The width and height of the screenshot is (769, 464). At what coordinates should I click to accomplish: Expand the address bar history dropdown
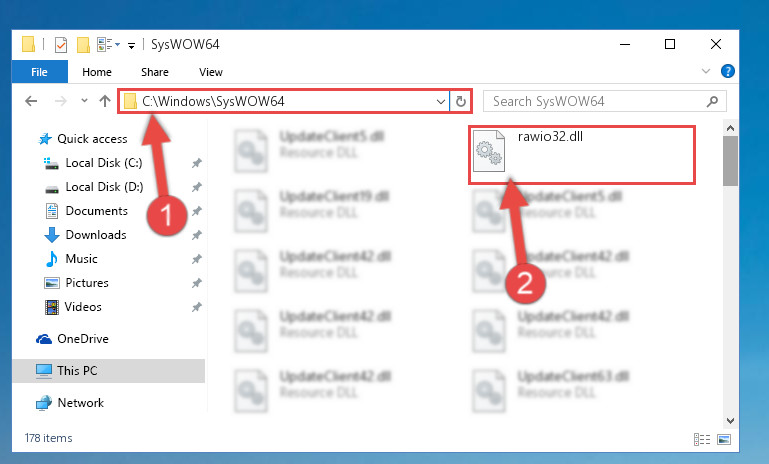[440, 102]
